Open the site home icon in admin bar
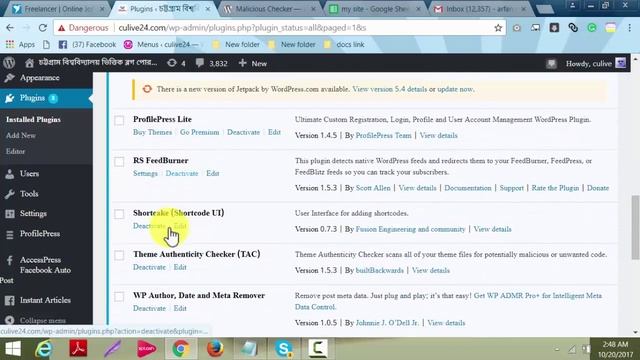 coord(29,63)
